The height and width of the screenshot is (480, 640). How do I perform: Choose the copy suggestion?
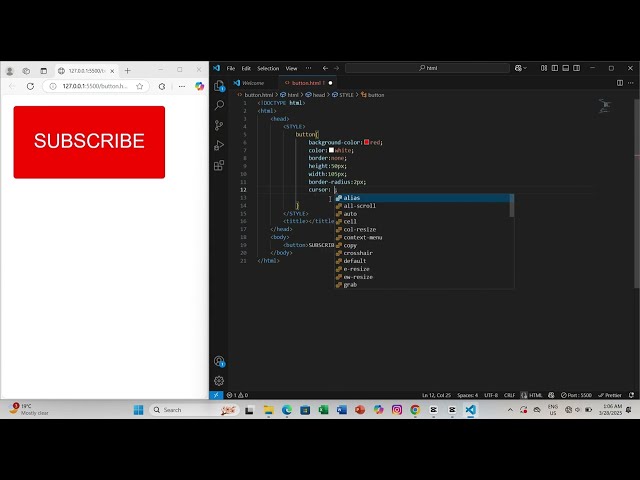click(x=422, y=245)
